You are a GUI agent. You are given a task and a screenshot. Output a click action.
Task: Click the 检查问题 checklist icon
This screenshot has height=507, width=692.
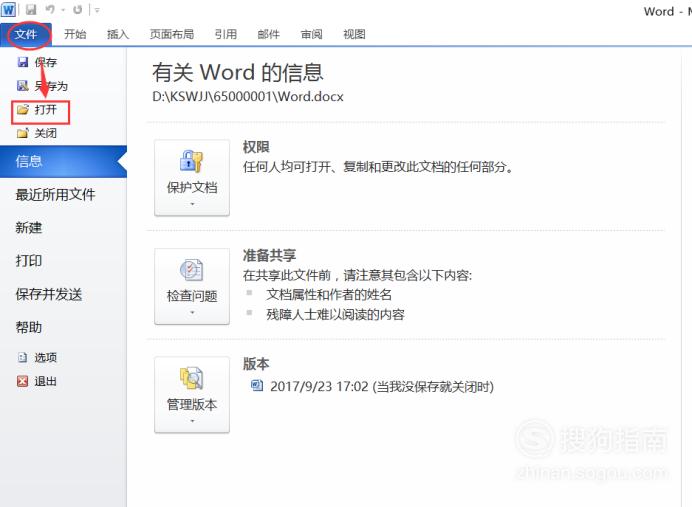click(x=192, y=270)
